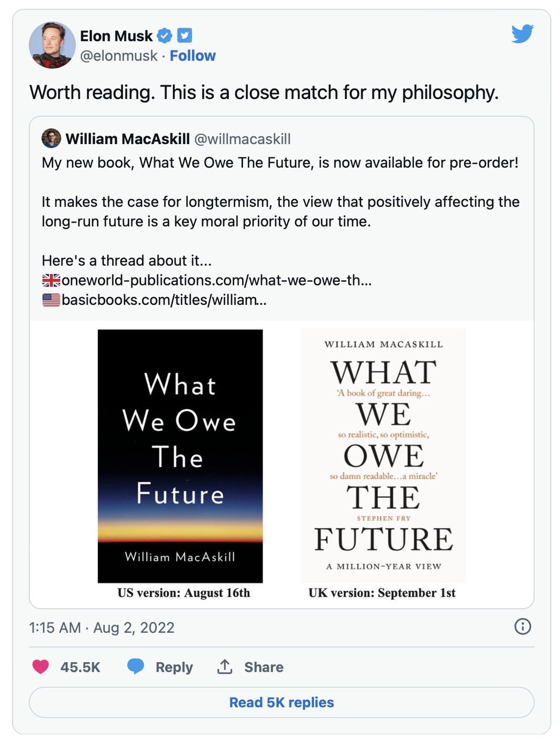Screen dimensions: 560x746
Task: Open the tweet info circle icon
Action: click(522, 627)
